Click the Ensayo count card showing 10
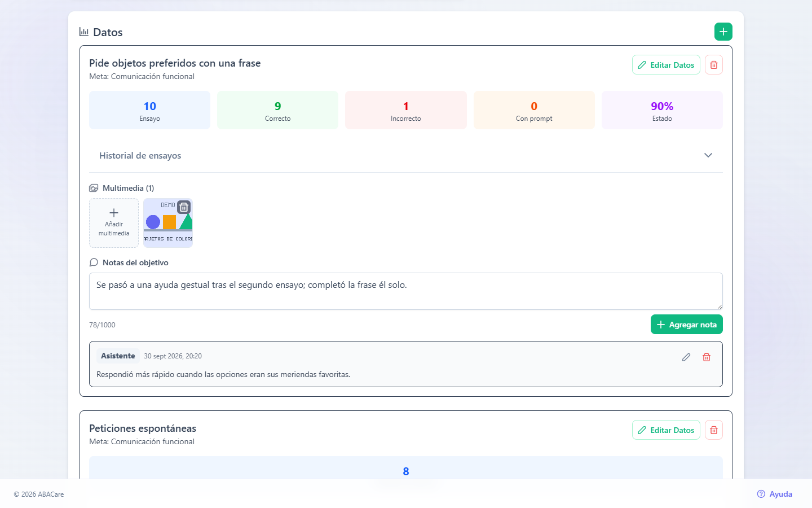This screenshot has height=508, width=812. point(150,110)
